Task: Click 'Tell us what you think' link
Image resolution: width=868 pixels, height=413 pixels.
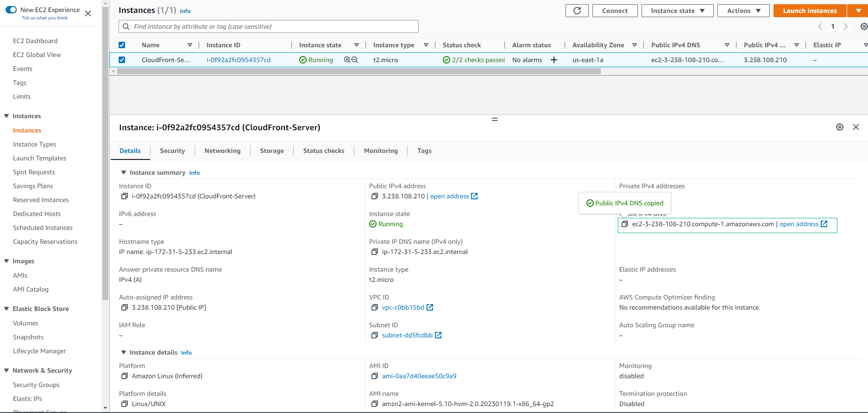Action: tap(44, 18)
